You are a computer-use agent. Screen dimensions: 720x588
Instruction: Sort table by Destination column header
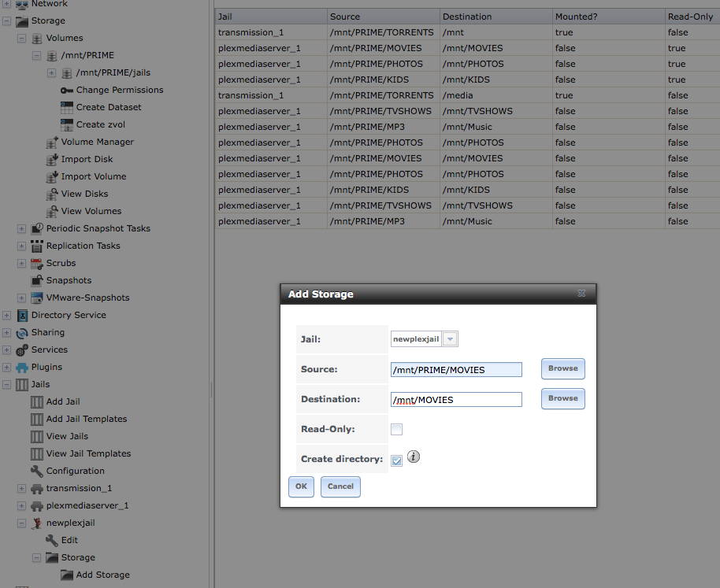click(x=496, y=17)
